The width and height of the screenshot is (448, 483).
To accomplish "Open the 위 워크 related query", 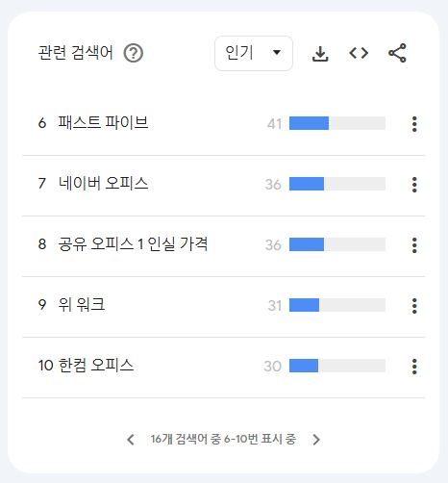I will (82, 305).
